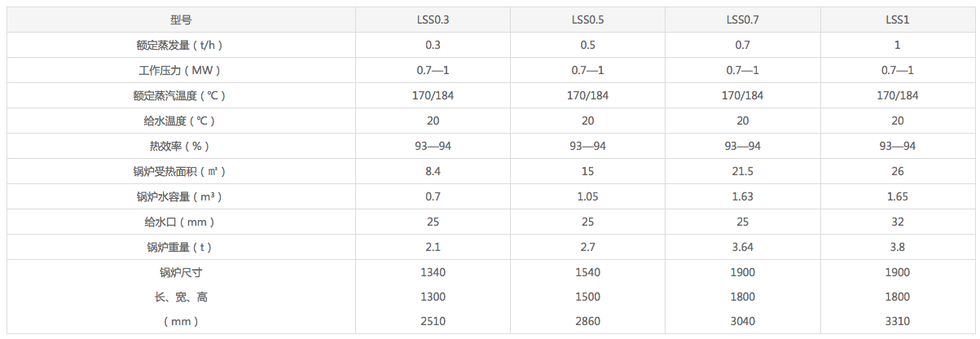
Task: Select the height value 3310
Action: [x=897, y=321]
